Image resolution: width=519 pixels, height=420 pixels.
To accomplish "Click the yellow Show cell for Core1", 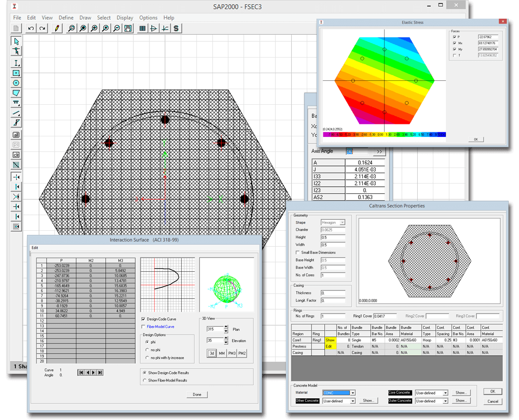I will pos(330,340).
